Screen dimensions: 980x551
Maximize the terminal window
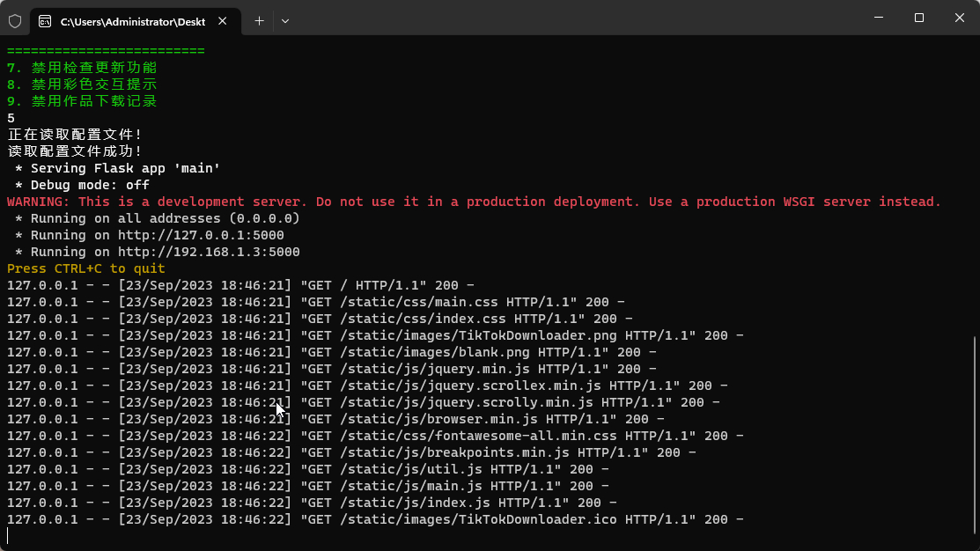(918, 18)
